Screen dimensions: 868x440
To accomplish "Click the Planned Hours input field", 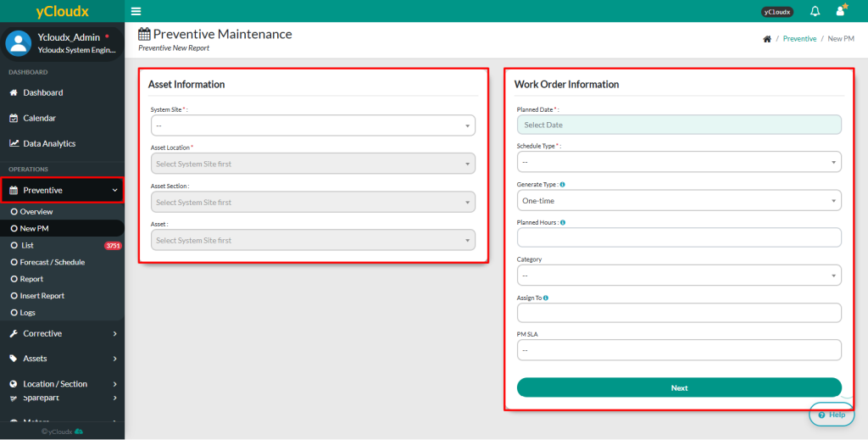I will (679, 237).
